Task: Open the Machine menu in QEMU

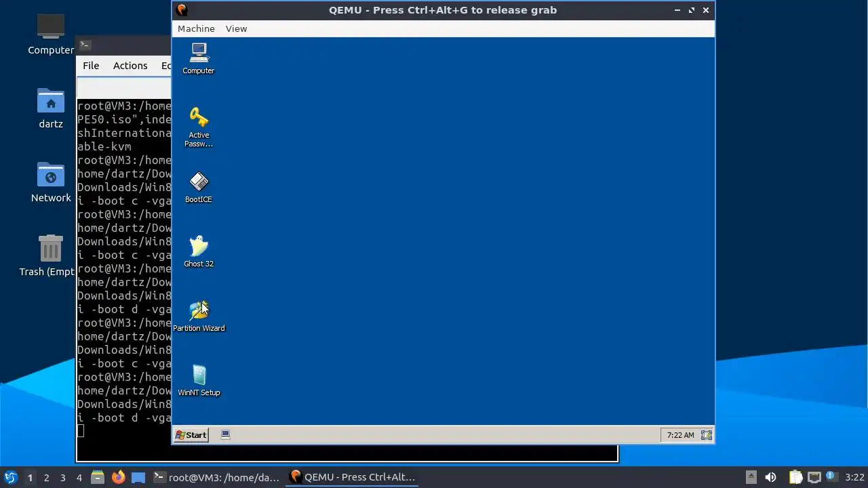Action: coord(196,28)
